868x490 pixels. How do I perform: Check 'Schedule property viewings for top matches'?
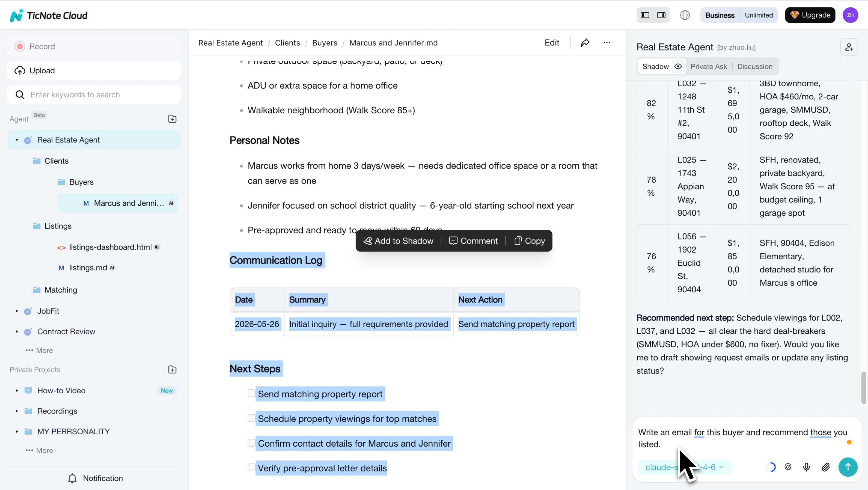pyautogui.click(x=251, y=418)
